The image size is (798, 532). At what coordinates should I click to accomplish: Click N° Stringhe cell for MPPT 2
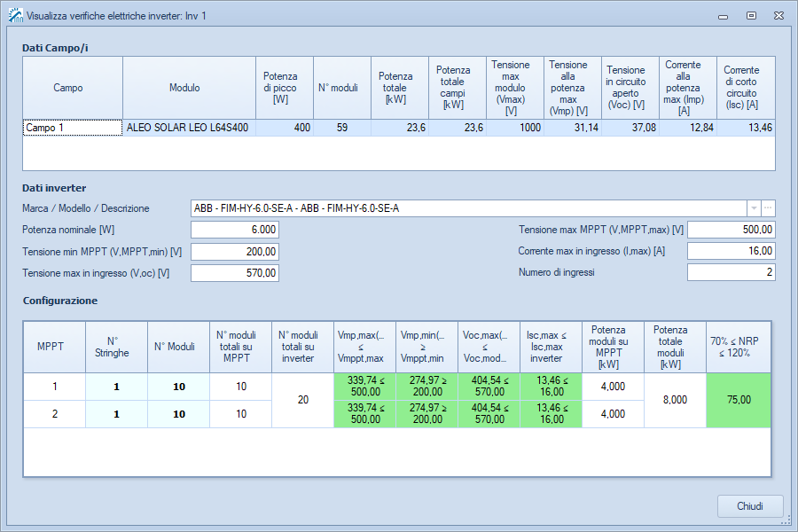(116, 414)
